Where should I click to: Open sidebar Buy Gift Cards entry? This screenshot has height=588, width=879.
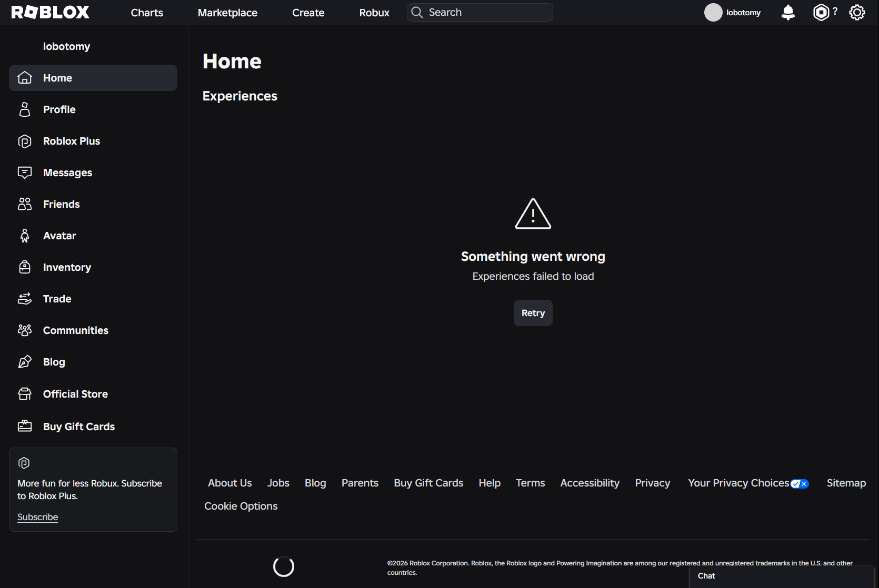[x=93, y=426]
